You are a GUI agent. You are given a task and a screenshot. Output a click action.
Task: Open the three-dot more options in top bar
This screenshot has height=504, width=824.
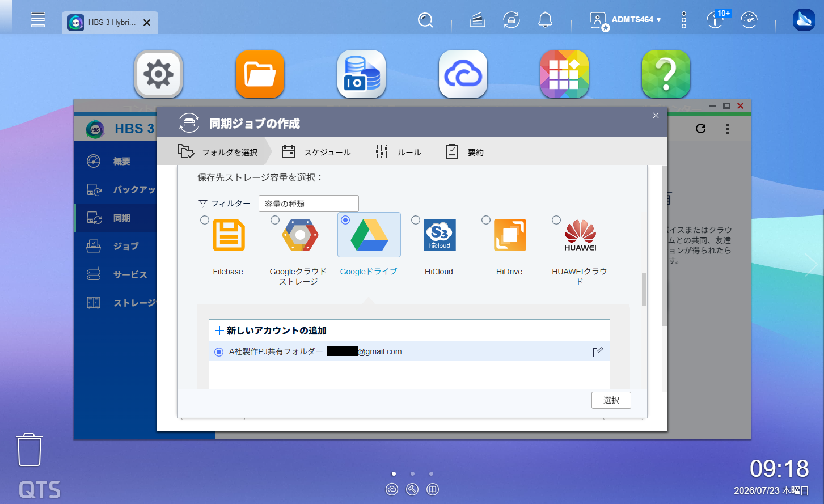point(684,20)
